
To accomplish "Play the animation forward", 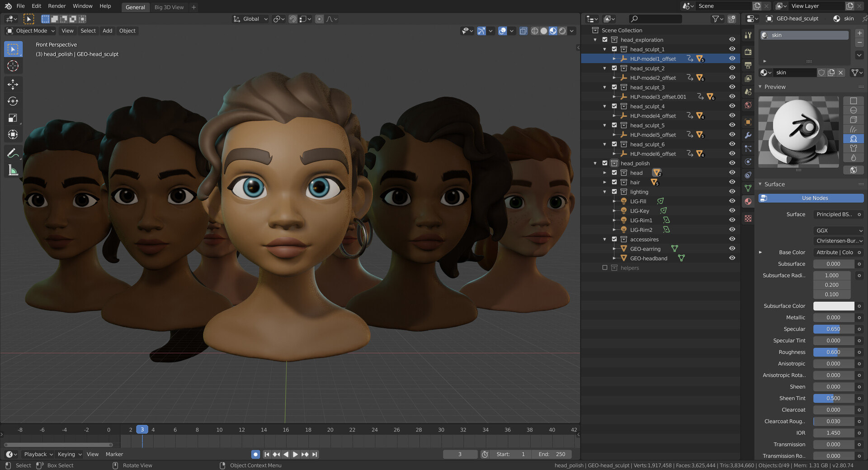I will click(296, 454).
